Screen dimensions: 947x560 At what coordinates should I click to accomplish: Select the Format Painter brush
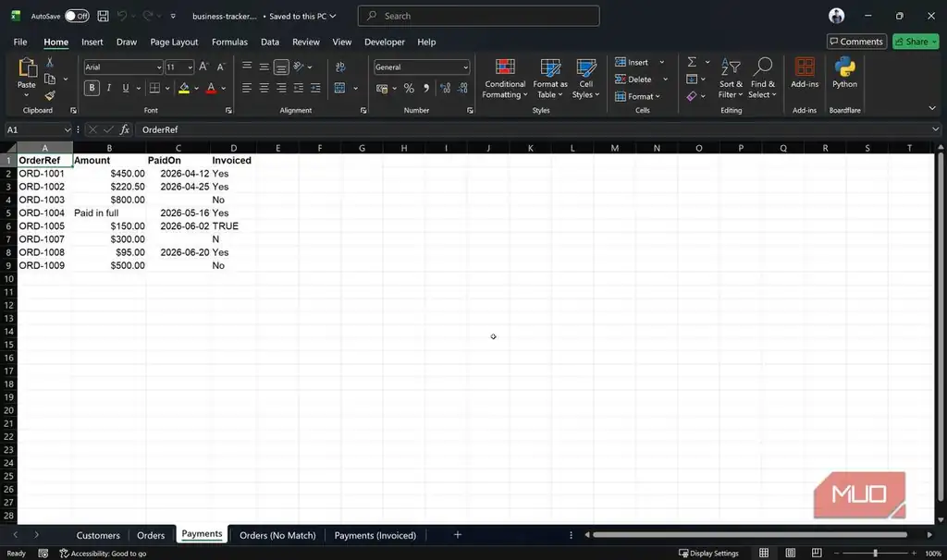click(50, 95)
